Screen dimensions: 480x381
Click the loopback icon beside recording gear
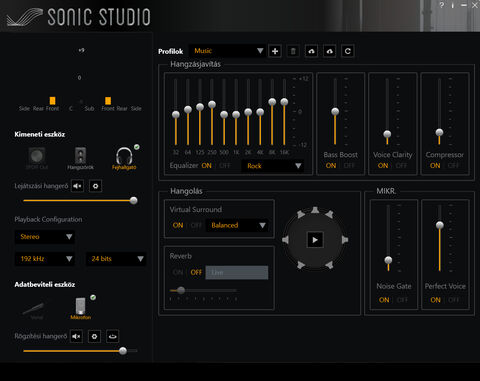pos(113,336)
